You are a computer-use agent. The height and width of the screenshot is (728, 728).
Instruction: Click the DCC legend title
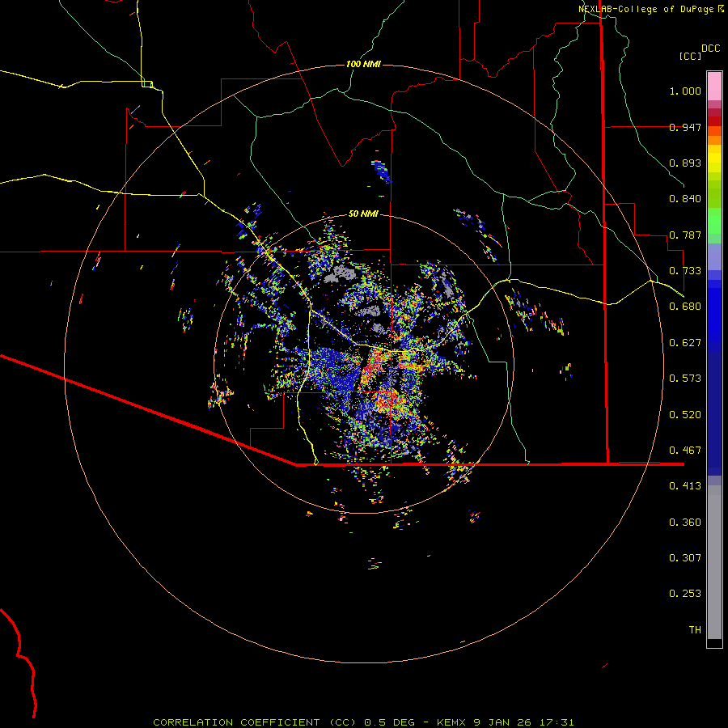pyautogui.click(x=710, y=49)
